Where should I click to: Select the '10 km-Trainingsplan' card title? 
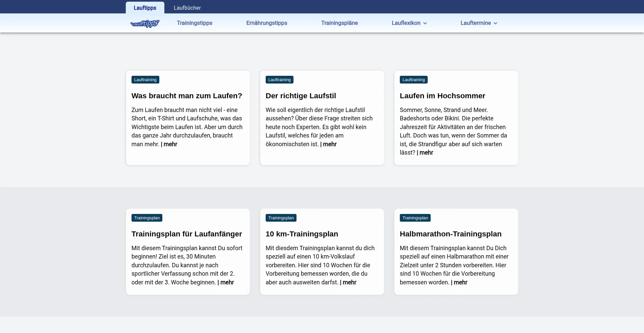click(x=302, y=234)
